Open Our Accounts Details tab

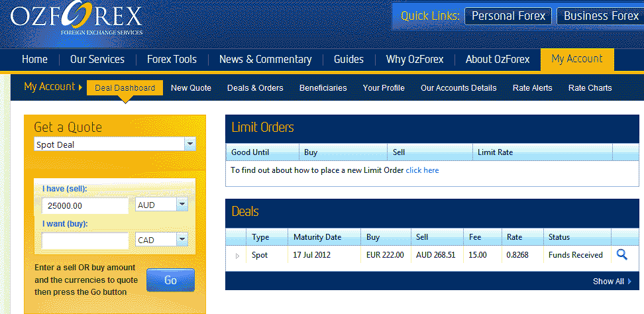(x=458, y=88)
